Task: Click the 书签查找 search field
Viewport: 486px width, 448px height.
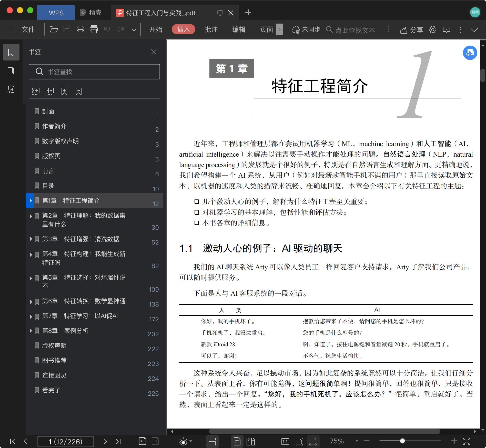Action: tap(94, 72)
